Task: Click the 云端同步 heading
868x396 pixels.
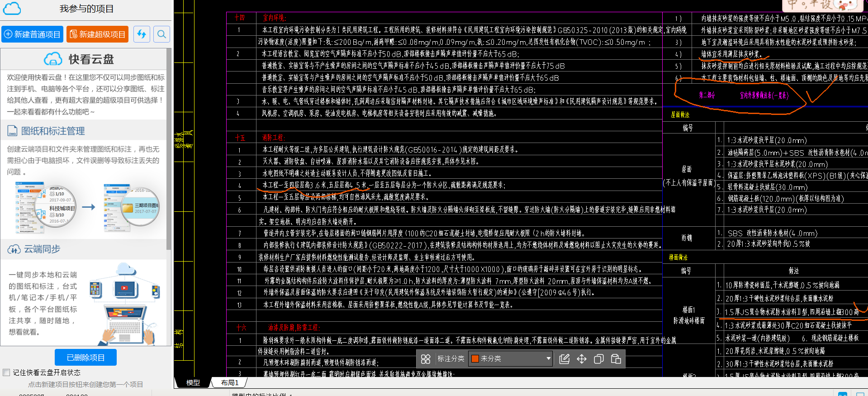Action: click(42, 249)
